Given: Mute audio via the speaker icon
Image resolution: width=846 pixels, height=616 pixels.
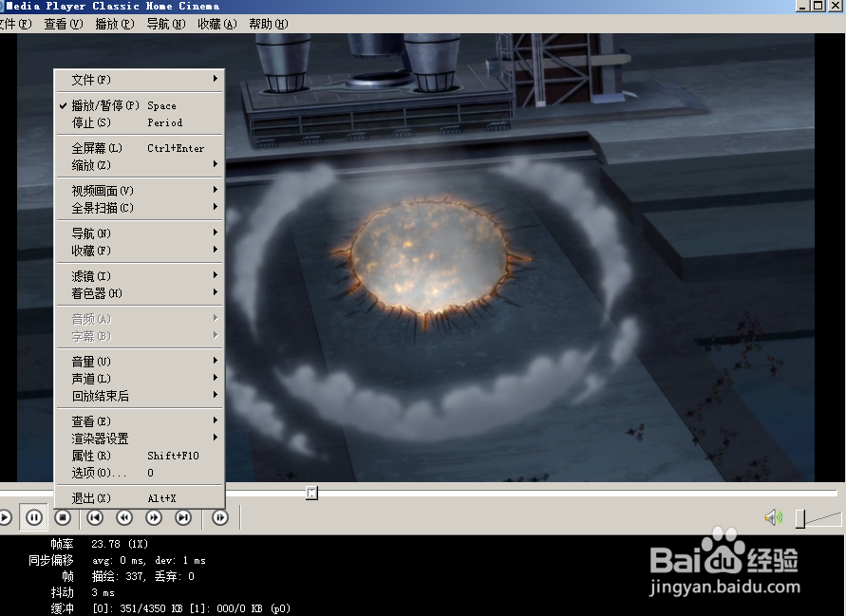Looking at the screenshot, I should 773,518.
